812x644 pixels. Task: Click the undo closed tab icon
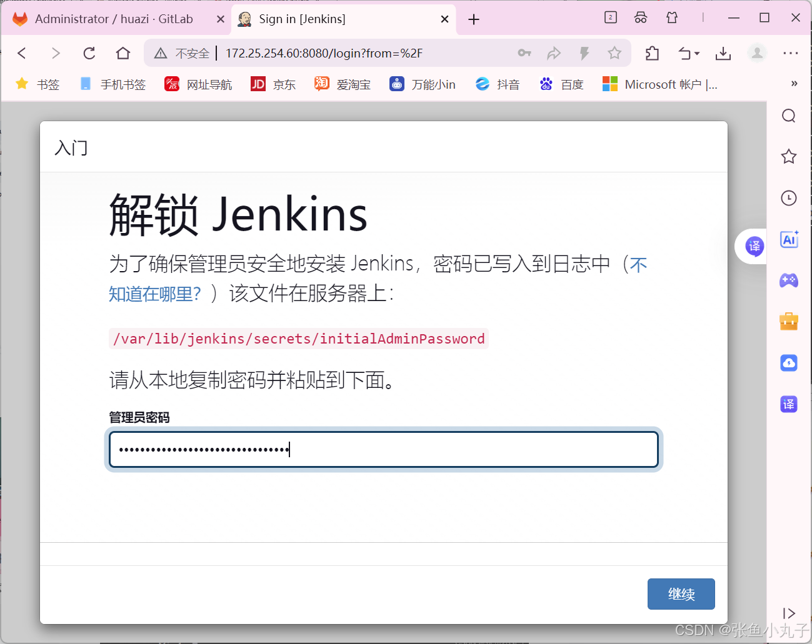click(685, 54)
